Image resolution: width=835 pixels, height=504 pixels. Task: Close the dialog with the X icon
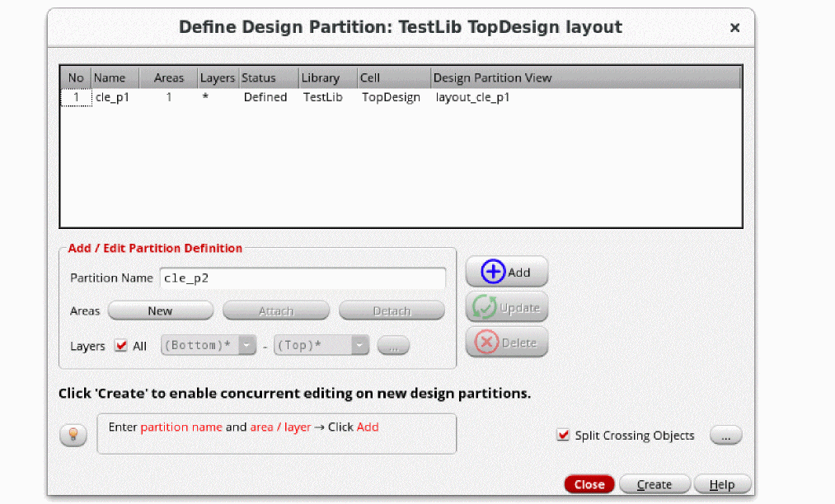[734, 28]
